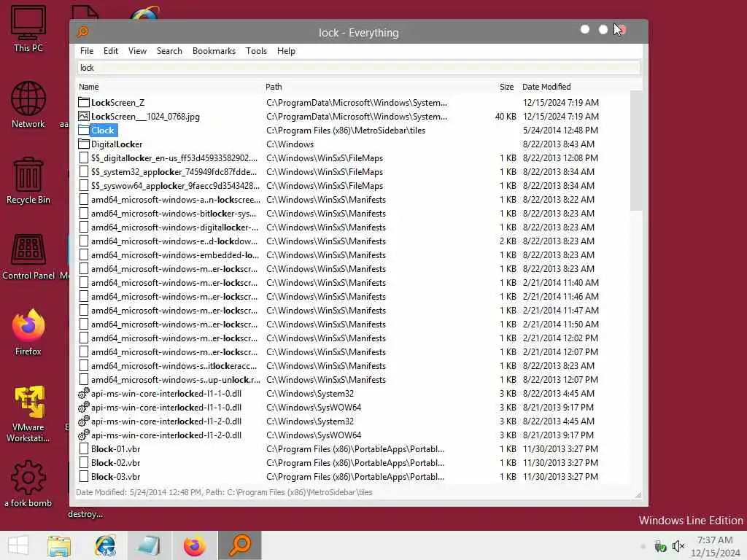Close the Everything window
The height and width of the screenshot is (560, 747).
coord(622,29)
